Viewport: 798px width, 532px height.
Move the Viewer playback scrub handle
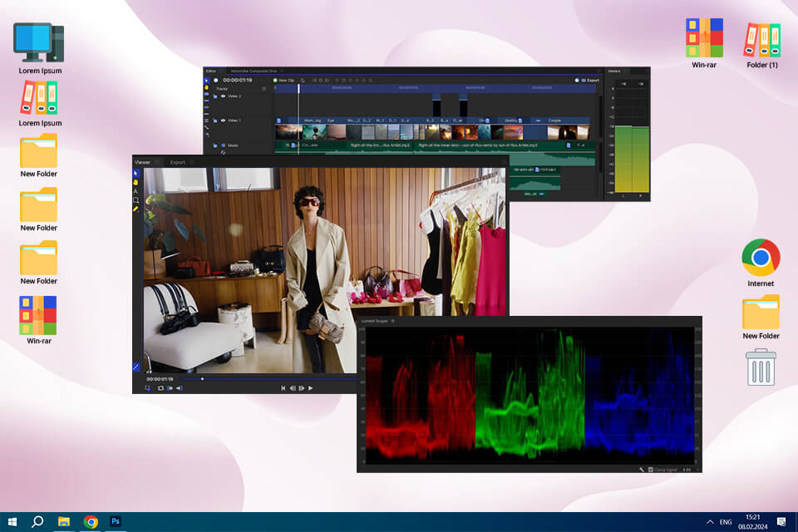203,379
